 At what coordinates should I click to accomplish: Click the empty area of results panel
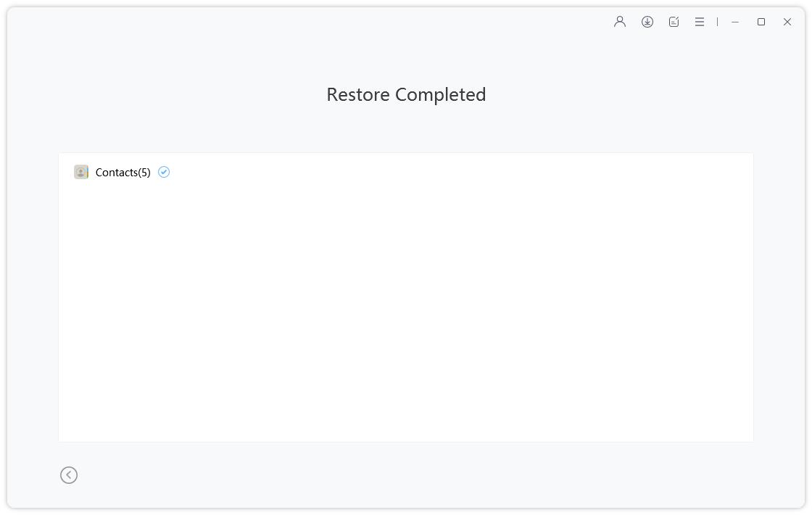click(406, 311)
